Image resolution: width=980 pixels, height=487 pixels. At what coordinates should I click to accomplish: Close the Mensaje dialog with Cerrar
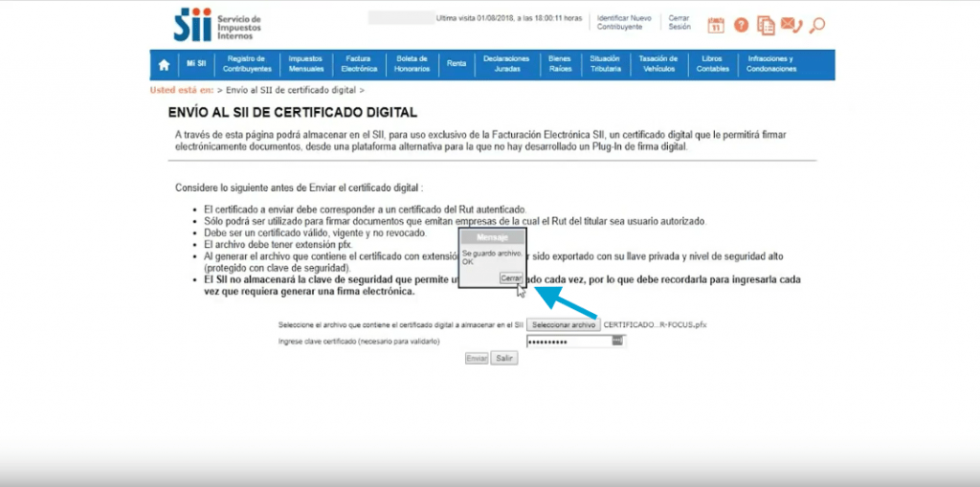pos(511,277)
